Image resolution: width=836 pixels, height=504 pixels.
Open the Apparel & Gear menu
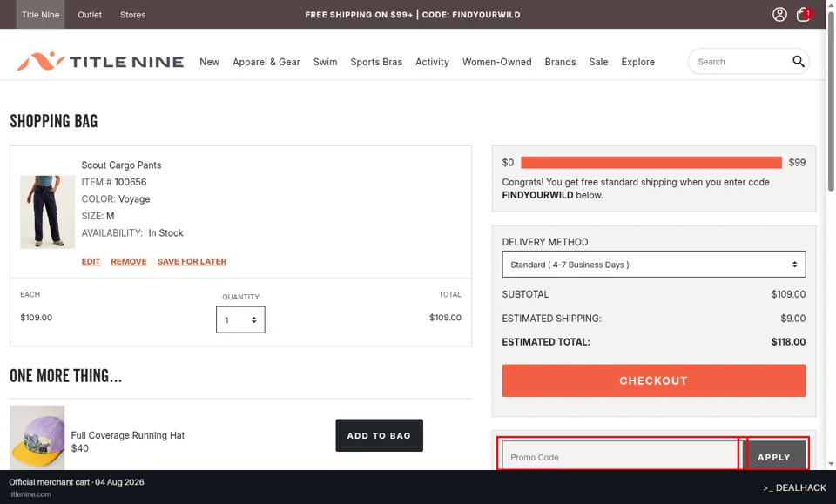pos(266,62)
